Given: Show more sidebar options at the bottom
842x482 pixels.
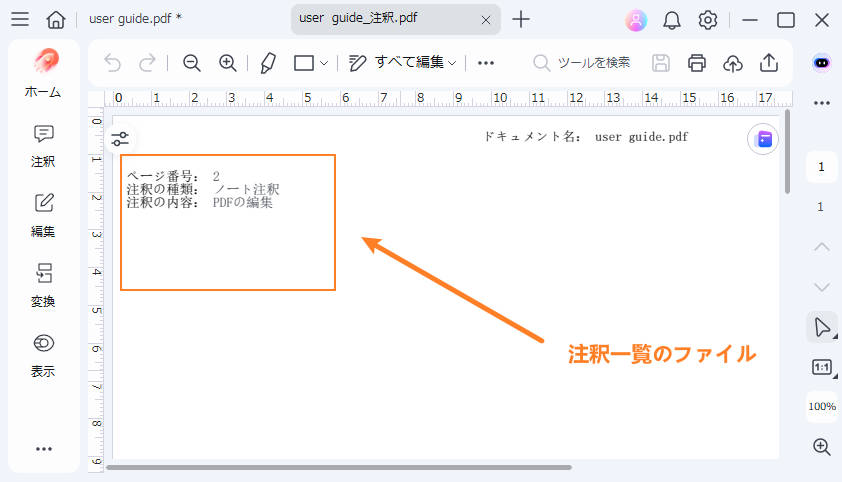Looking at the screenshot, I should 43,449.
